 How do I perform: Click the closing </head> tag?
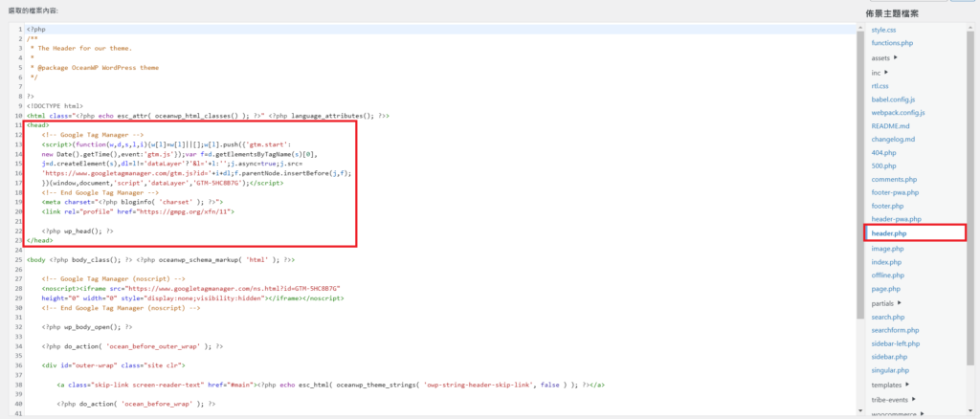40,240
